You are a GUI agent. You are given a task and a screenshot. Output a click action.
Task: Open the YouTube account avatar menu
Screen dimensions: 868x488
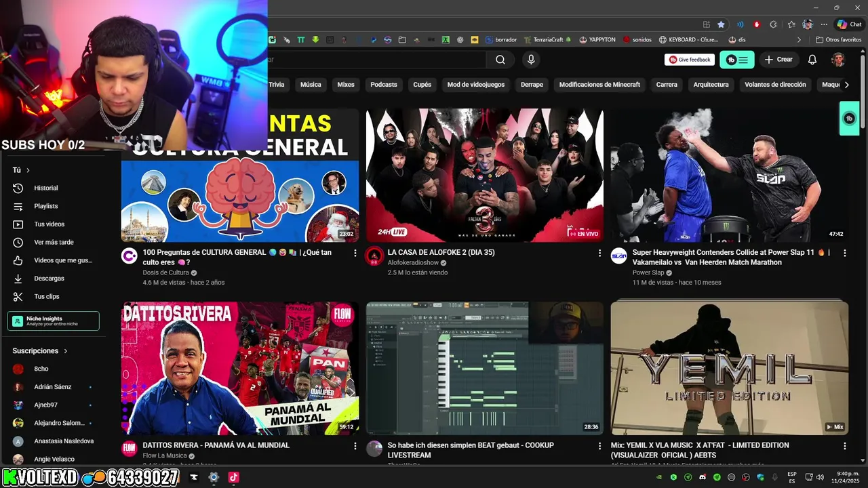pos(838,60)
